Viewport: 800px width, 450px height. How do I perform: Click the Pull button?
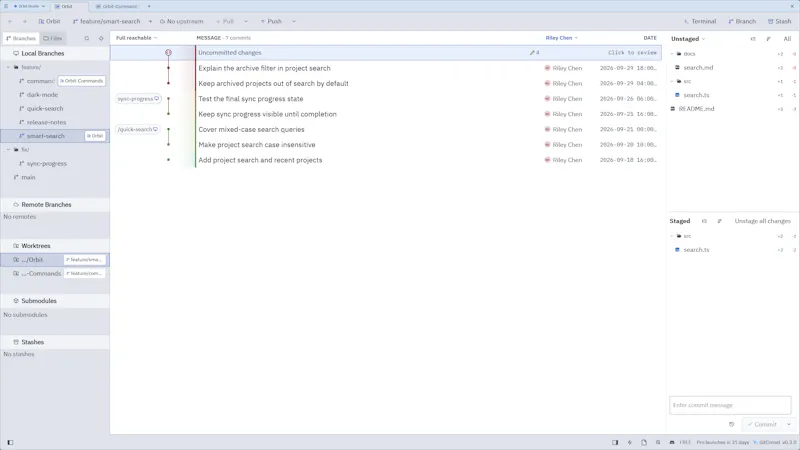[x=225, y=21]
